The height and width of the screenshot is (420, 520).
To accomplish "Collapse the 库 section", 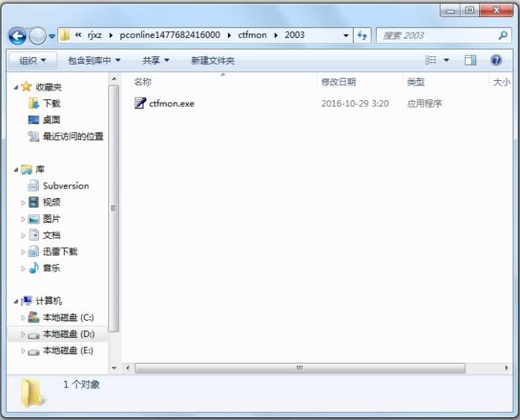I will tap(16, 170).
